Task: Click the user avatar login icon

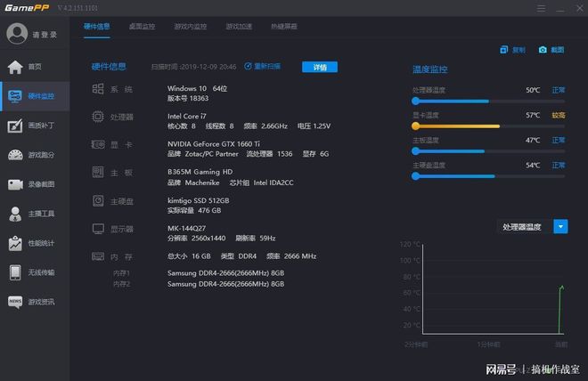Action: [x=17, y=34]
